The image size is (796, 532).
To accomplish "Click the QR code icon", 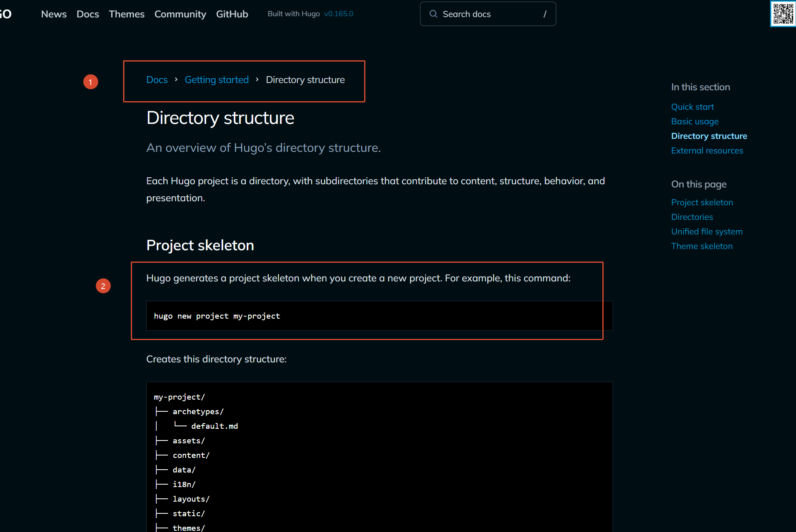I will 783,14.
